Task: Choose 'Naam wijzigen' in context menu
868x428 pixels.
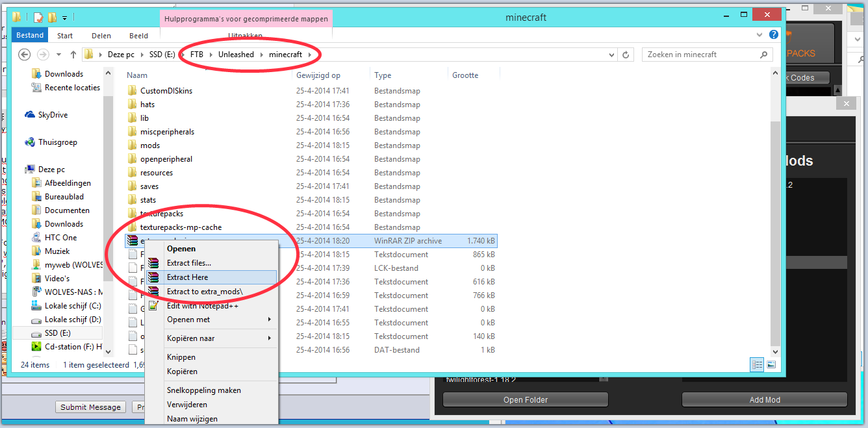Action: pyautogui.click(x=212, y=419)
